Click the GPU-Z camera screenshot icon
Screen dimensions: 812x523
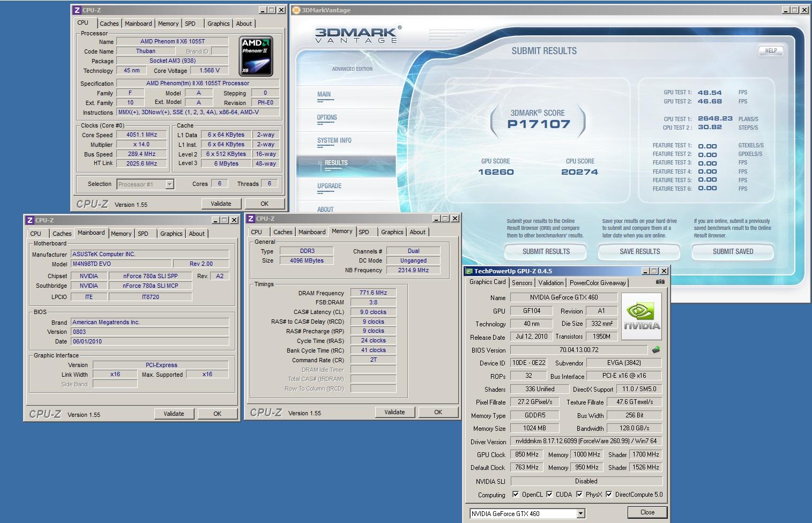(660, 282)
